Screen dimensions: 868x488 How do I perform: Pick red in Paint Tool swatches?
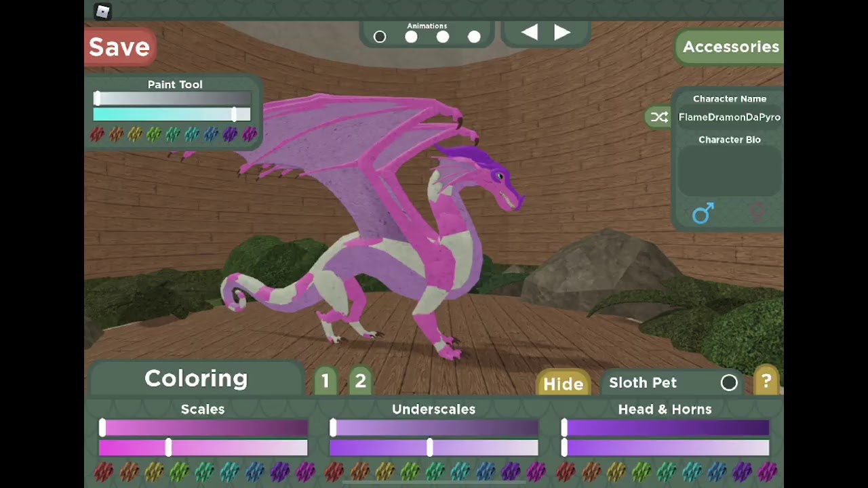click(98, 135)
